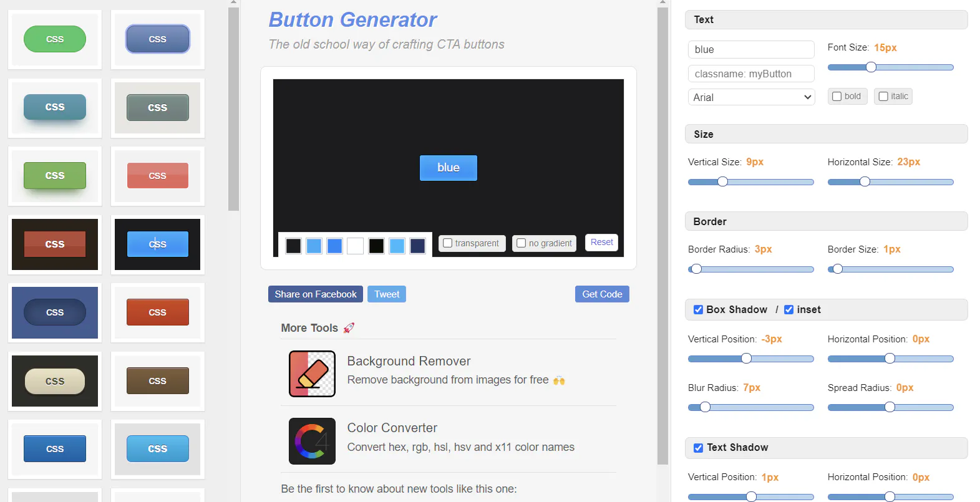Adjust the Spread Radius slider
The height and width of the screenshot is (502, 980).
point(891,408)
